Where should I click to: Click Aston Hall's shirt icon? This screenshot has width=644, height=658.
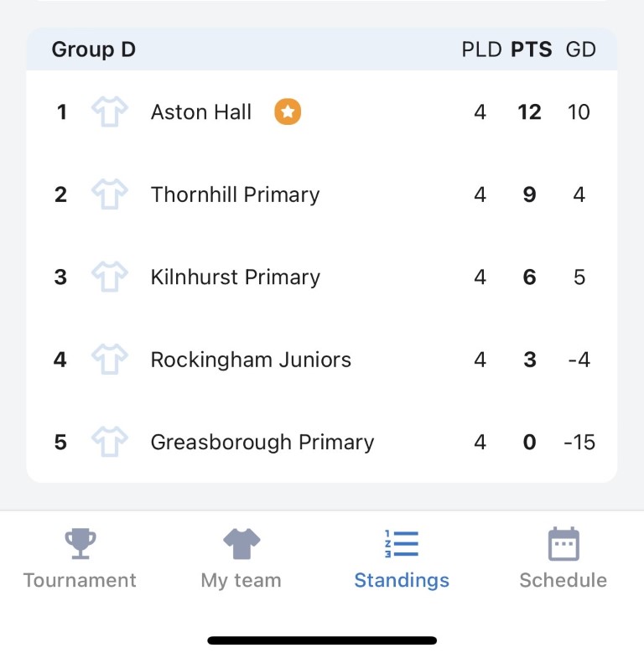point(110,111)
